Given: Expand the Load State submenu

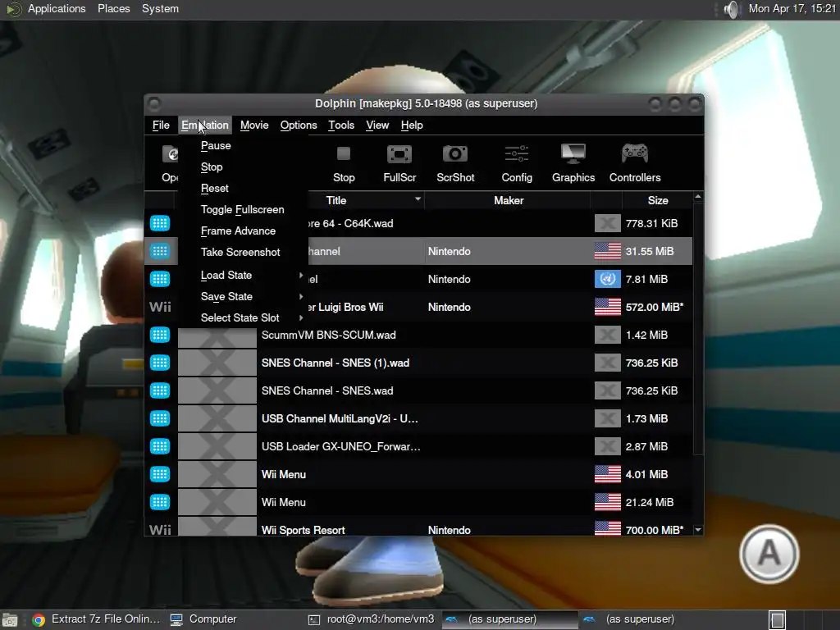Looking at the screenshot, I should pyautogui.click(x=244, y=276).
